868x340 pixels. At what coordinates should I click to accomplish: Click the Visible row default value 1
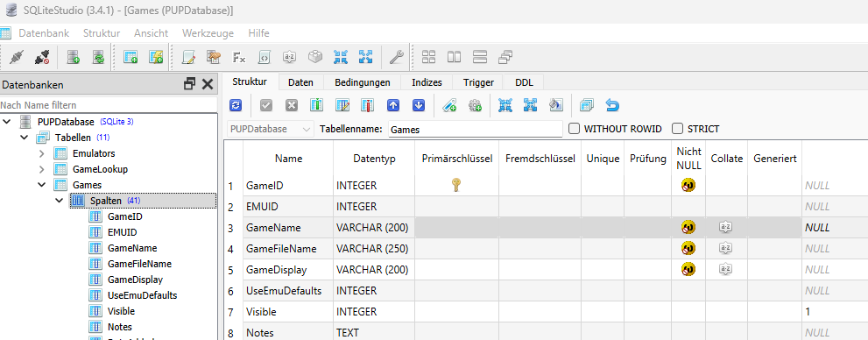pos(835,312)
